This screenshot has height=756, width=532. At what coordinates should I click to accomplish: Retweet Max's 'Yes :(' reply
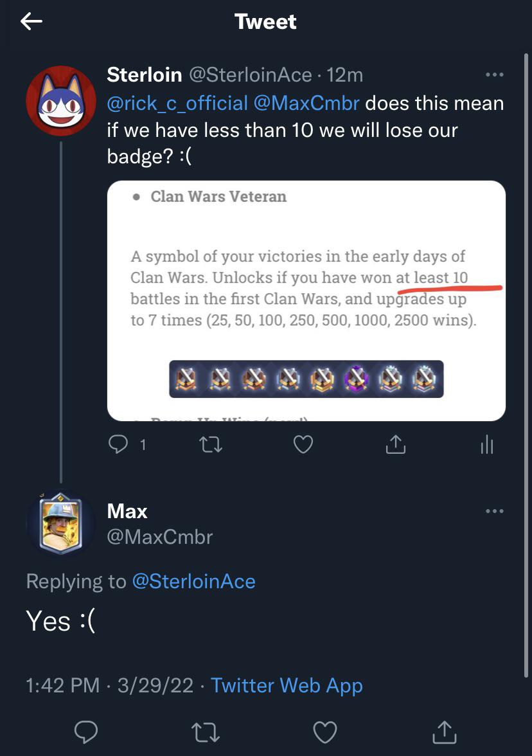206,732
